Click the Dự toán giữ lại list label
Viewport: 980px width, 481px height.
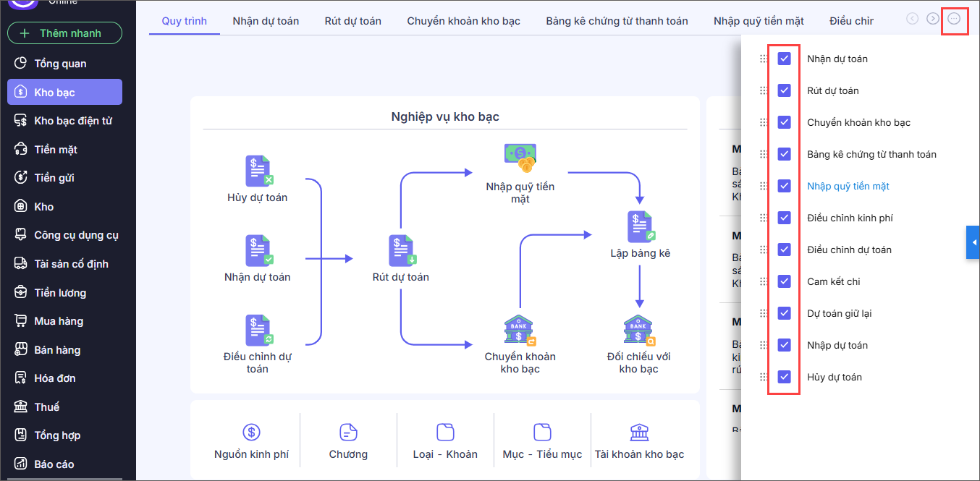tap(840, 313)
